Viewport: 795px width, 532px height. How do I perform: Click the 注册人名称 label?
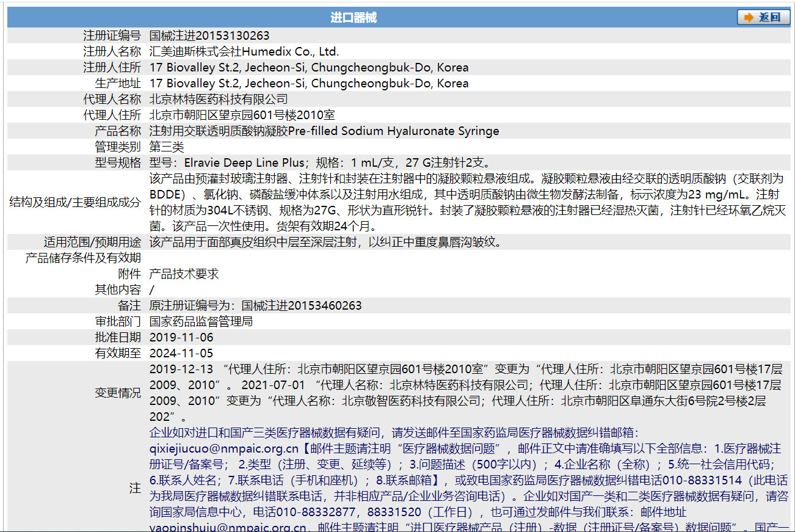pos(112,51)
